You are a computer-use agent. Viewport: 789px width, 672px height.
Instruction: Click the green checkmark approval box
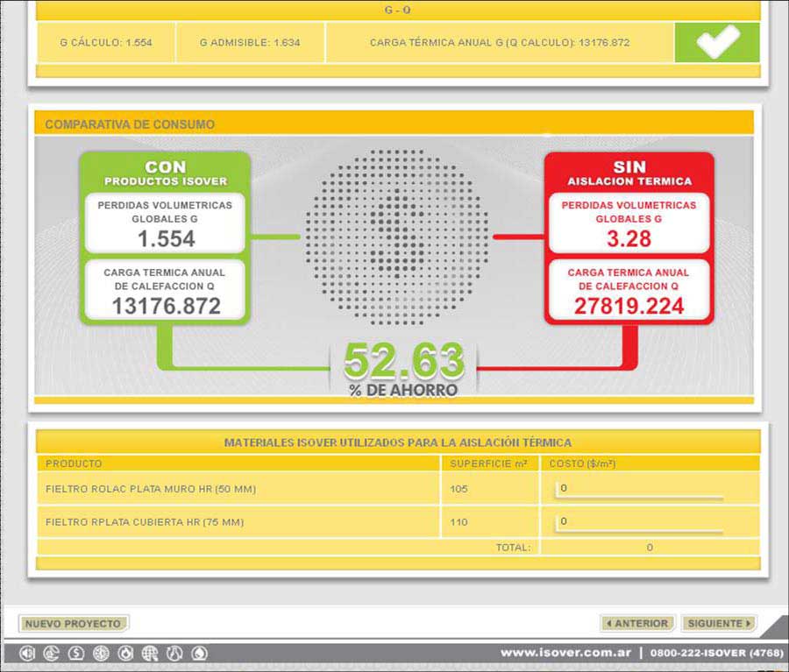coord(717,42)
